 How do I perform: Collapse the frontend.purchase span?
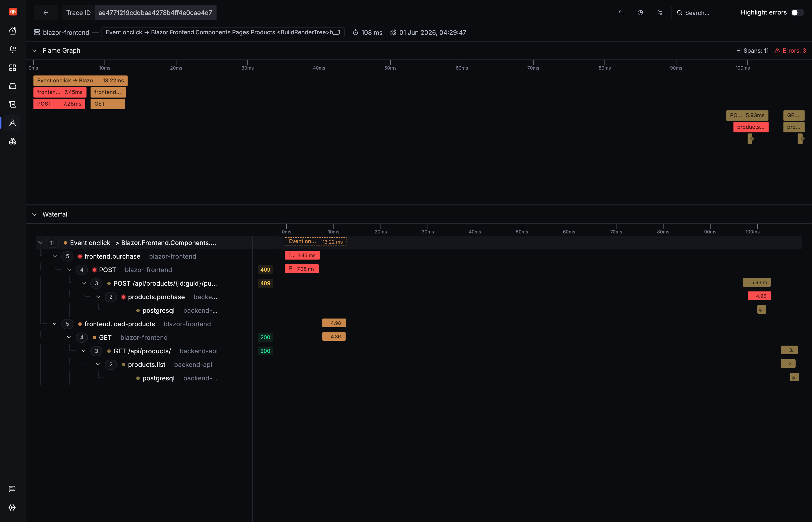click(x=55, y=256)
